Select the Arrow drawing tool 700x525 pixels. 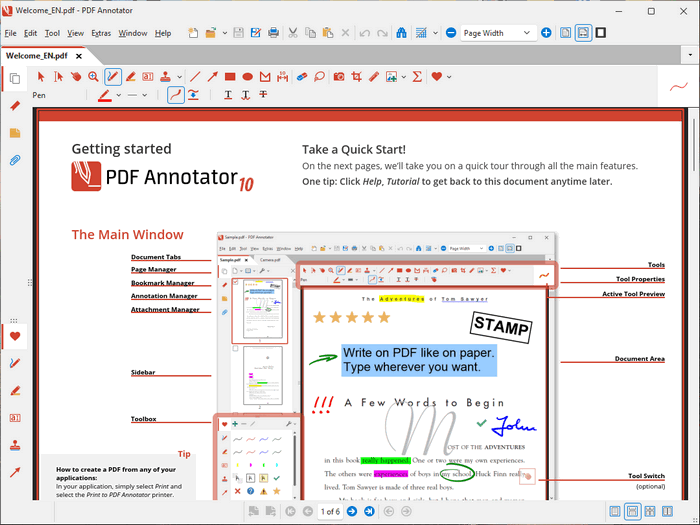click(x=212, y=77)
